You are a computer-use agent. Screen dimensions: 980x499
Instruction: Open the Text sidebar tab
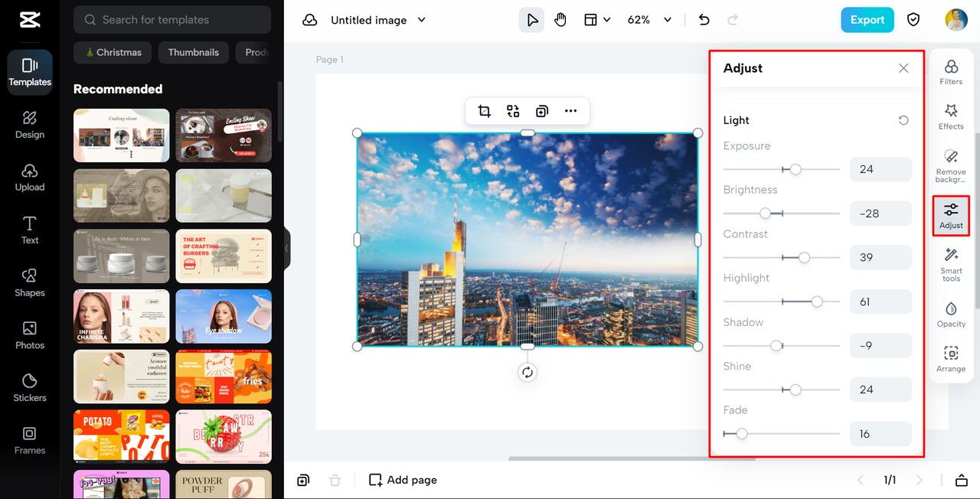coord(30,230)
